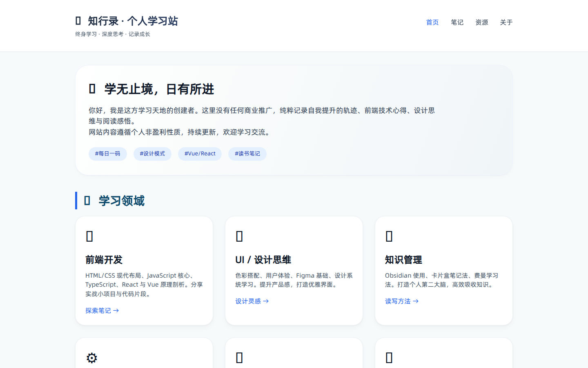Click the 前端开发 card icon
The width and height of the screenshot is (588, 368).
click(89, 236)
